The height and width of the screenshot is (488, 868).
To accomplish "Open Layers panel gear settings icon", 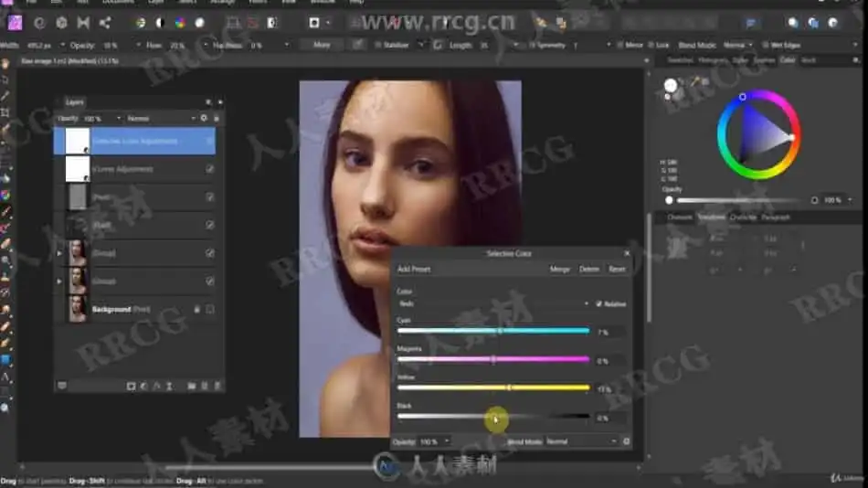I will point(205,118).
